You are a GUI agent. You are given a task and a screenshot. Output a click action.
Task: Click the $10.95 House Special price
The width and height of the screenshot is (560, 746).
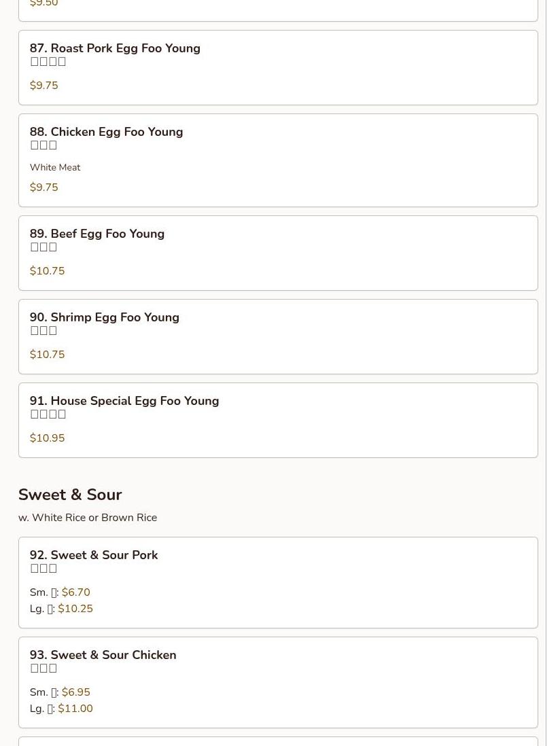(x=47, y=438)
